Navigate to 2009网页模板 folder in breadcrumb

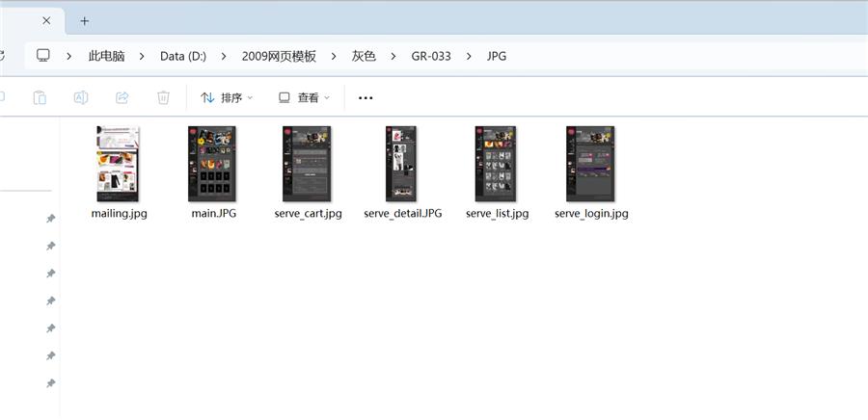[x=279, y=56]
